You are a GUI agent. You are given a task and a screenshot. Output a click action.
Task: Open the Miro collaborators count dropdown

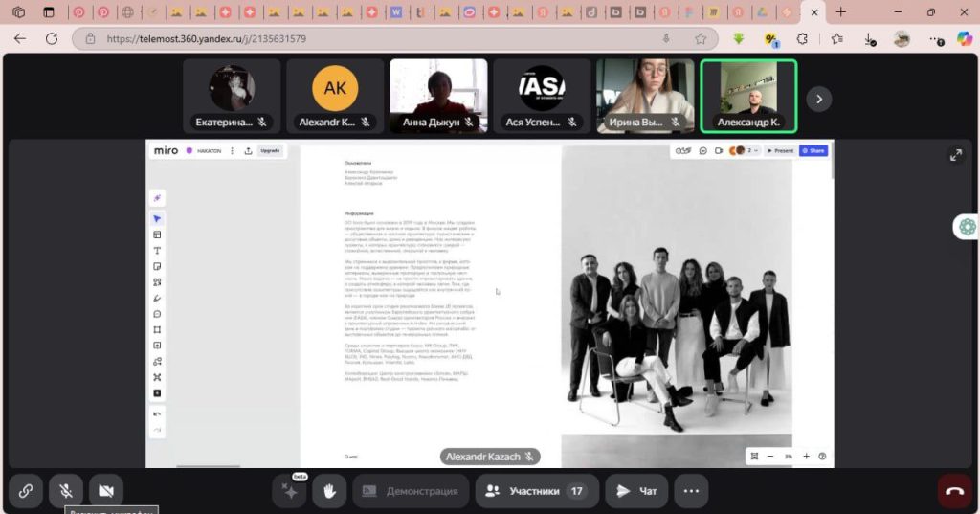(754, 151)
